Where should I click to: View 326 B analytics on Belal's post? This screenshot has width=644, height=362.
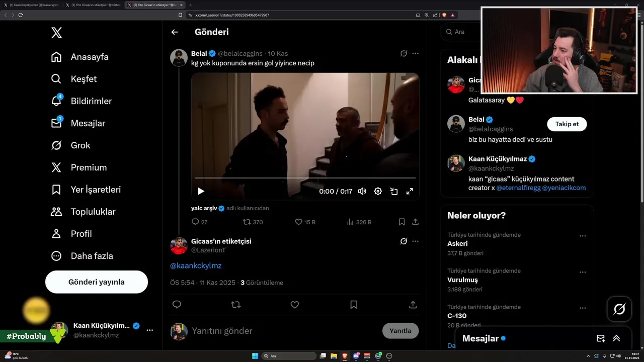[x=359, y=222]
